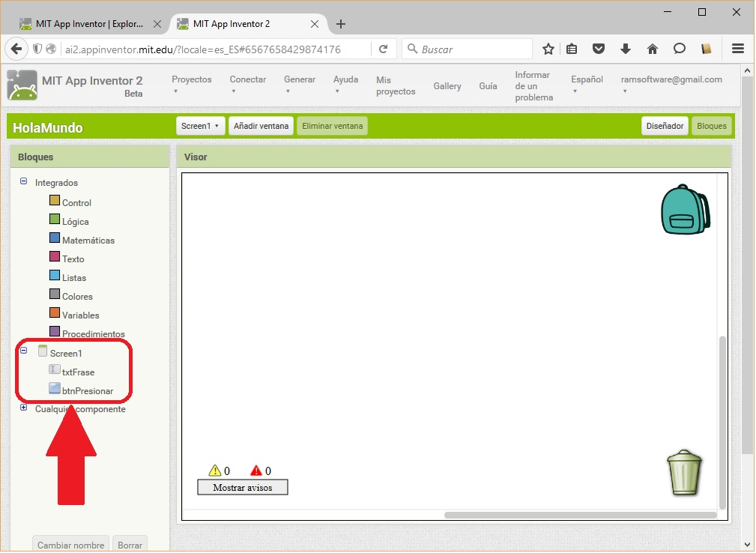Click the downloads arrow icon
The image size is (756, 553).
coord(626,49)
